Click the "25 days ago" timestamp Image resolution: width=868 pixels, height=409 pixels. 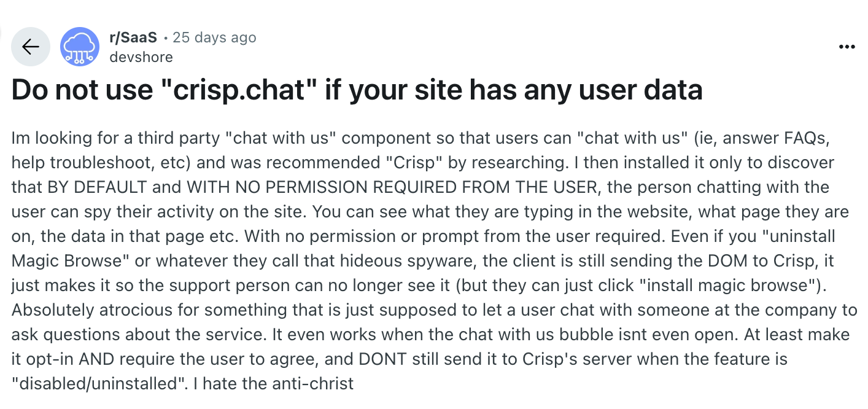214,37
